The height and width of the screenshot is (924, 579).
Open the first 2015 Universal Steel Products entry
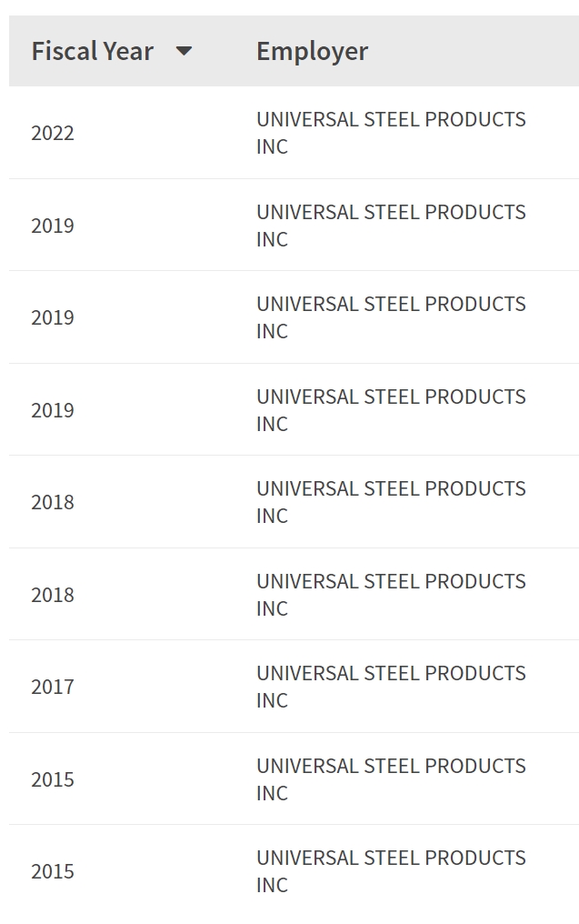point(391,779)
